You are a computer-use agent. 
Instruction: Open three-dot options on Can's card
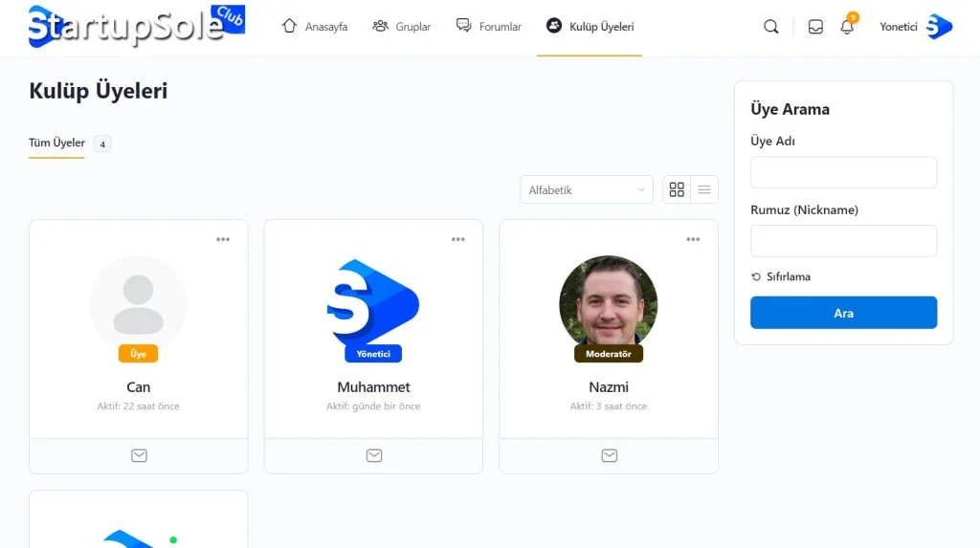pos(223,239)
